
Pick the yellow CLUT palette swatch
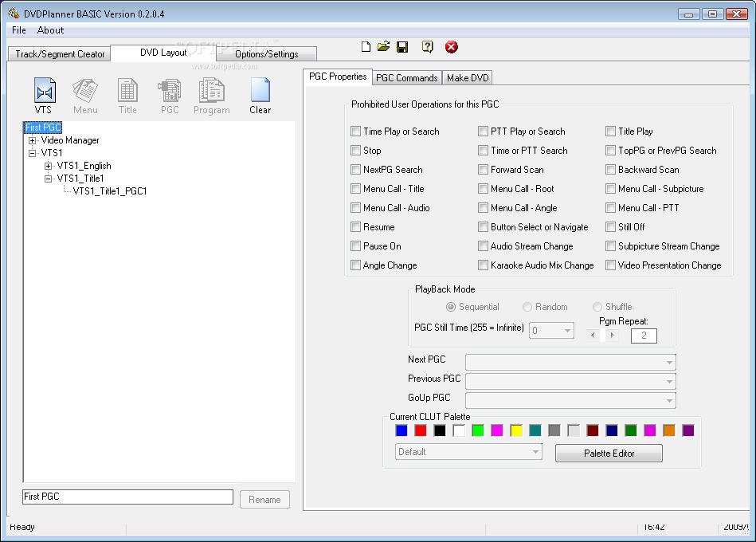pyautogui.click(x=516, y=430)
